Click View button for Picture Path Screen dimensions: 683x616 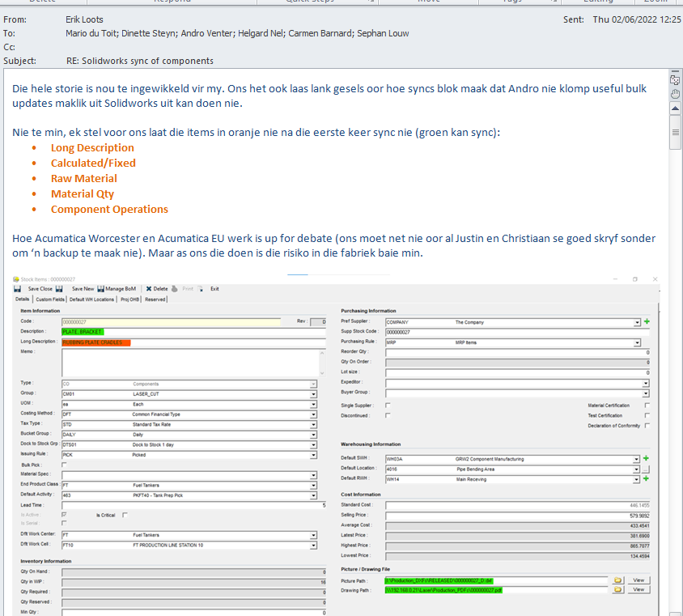638,580
